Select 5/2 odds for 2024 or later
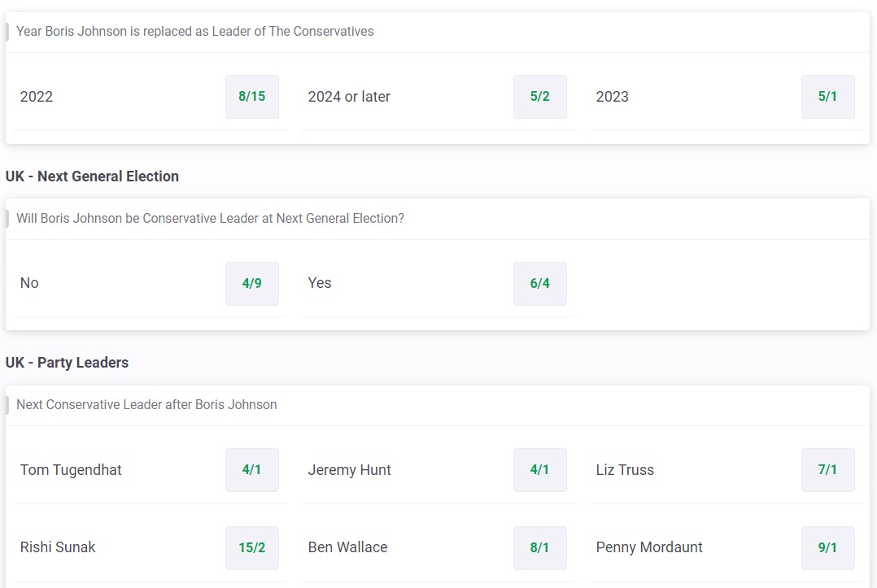The image size is (877, 588). (x=539, y=97)
